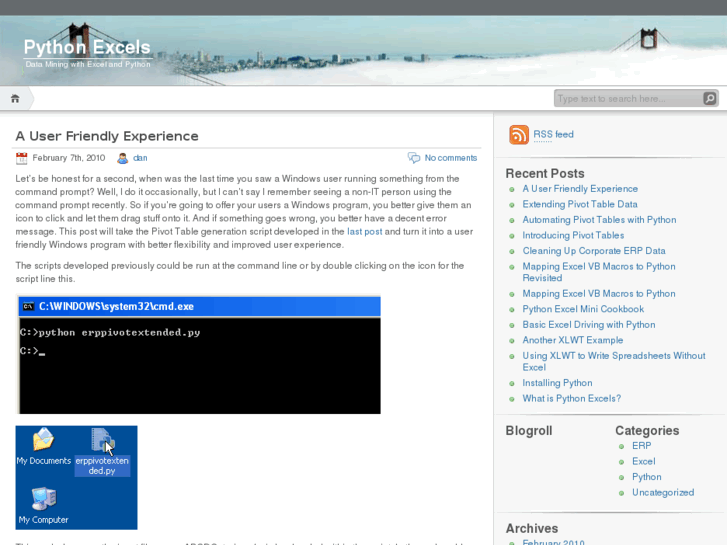Open Using XLWT to Write Spreadsheets post
Screen dimensions: 727x545
pyautogui.click(x=614, y=361)
